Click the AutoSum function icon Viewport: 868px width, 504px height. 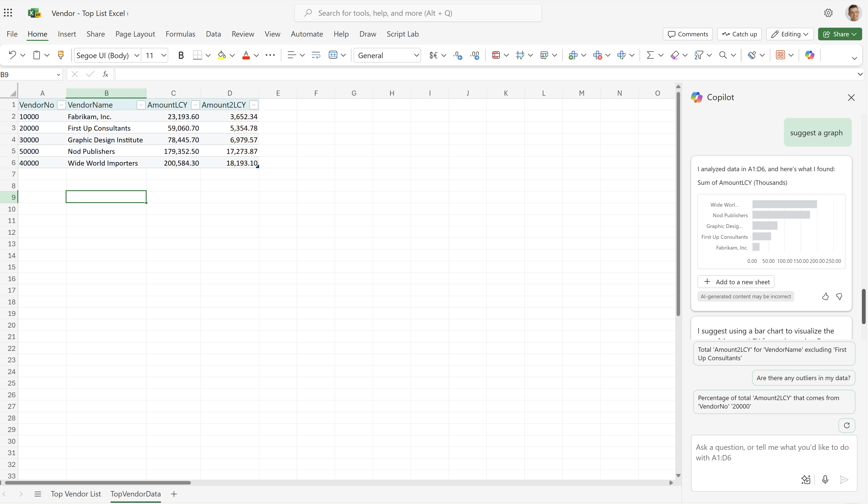pos(650,55)
